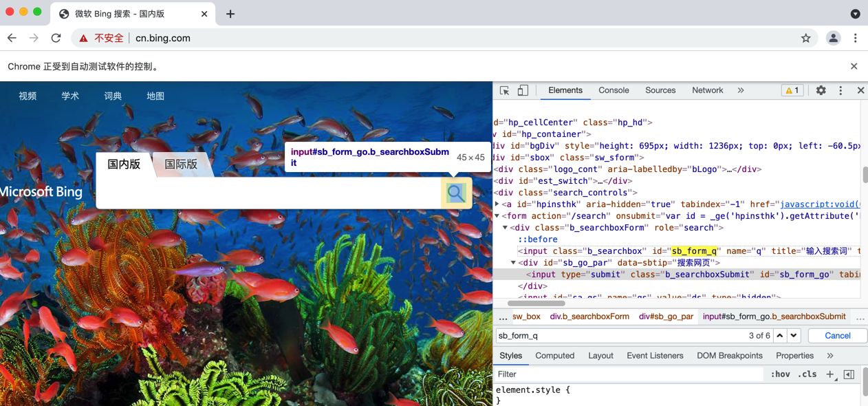Expand left breadcrumb ellipsis
Image resolution: width=868 pixels, height=406 pixels.
(x=503, y=317)
